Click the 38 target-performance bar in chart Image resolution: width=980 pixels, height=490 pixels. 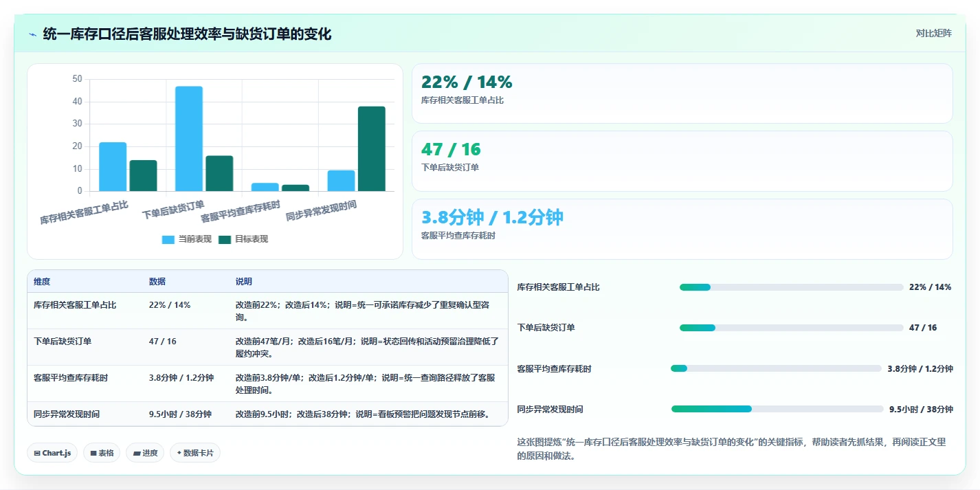[x=372, y=148]
